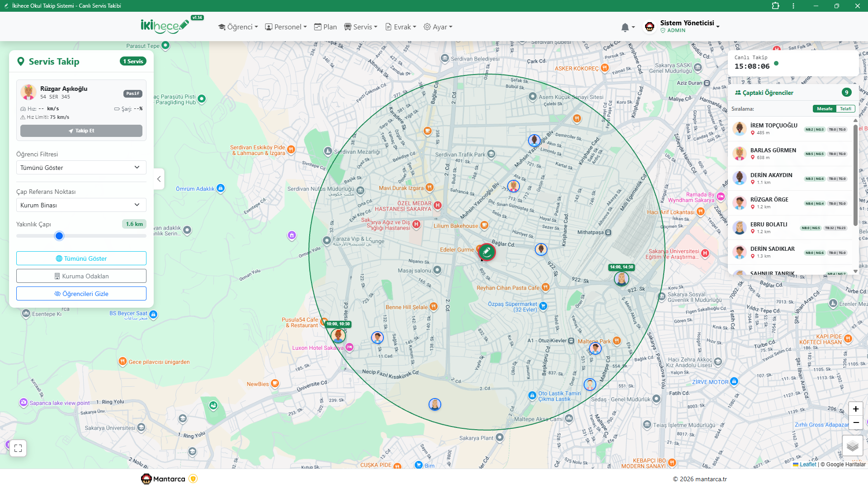
Task: Click the Tümünü Göster button
Action: [x=81, y=258]
